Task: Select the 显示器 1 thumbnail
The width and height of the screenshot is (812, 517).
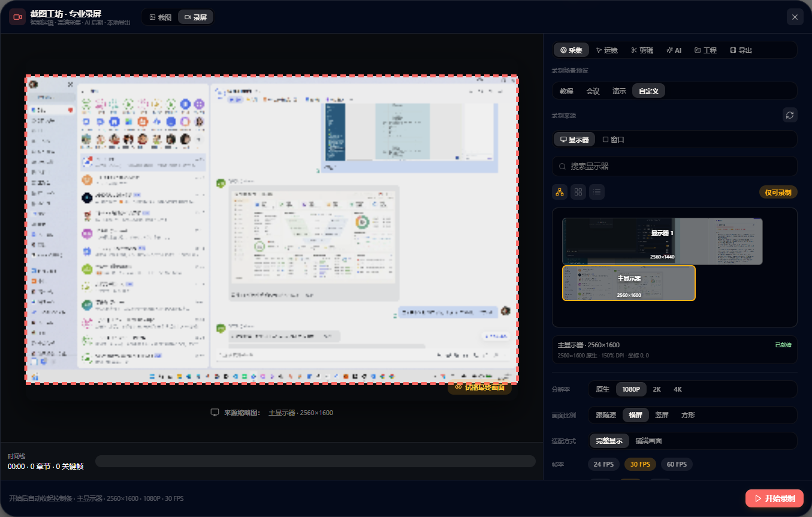Action: pos(662,241)
